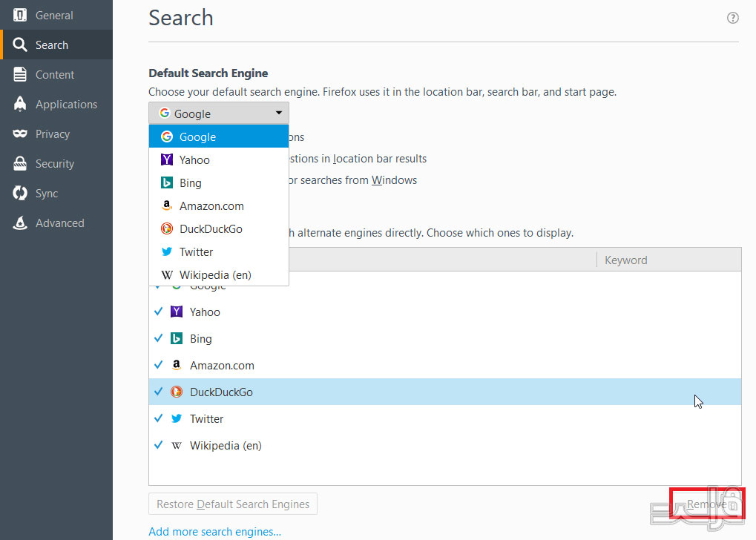Image resolution: width=756 pixels, height=540 pixels.
Task: Click the Security padlock icon
Action: pyautogui.click(x=20, y=163)
